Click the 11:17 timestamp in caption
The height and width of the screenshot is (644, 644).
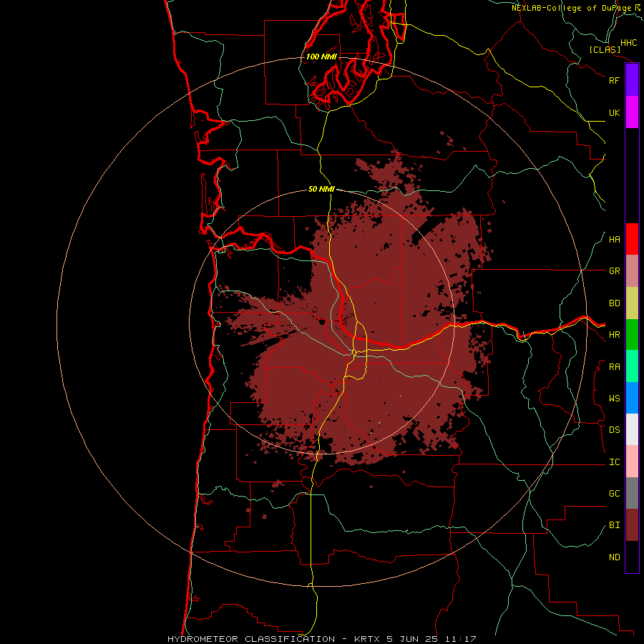pyautogui.click(x=460, y=639)
